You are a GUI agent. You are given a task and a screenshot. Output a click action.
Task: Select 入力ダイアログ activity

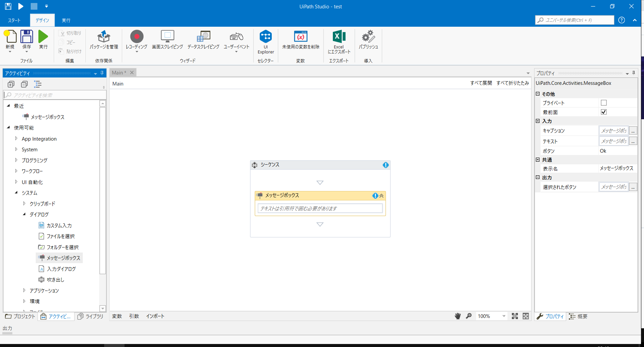click(x=57, y=269)
